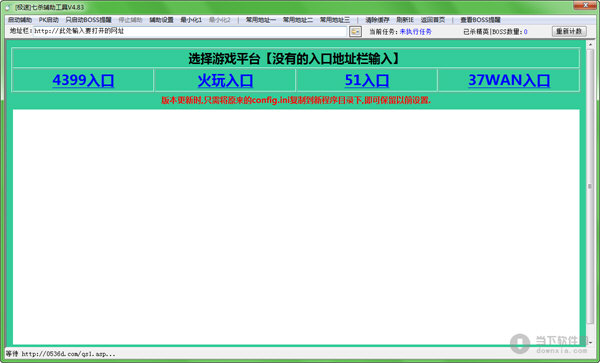Focus the address bar URL field
The width and height of the screenshot is (600, 363).
(x=190, y=31)
